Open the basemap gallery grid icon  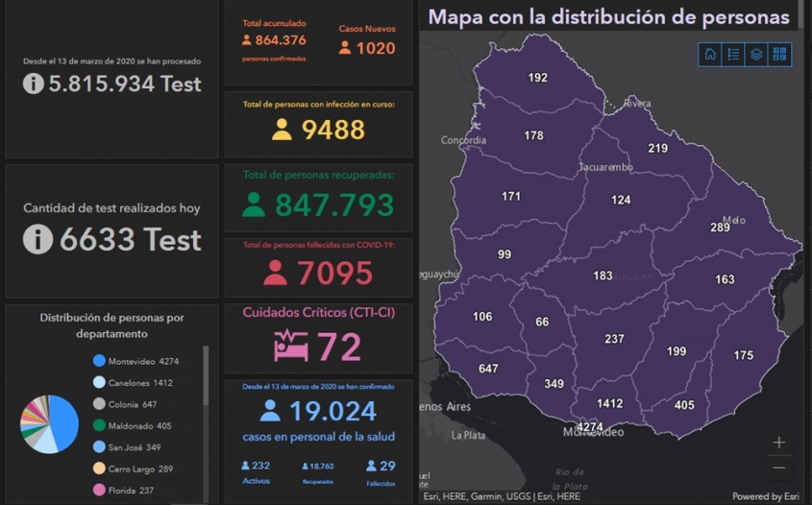coord(780,54)
